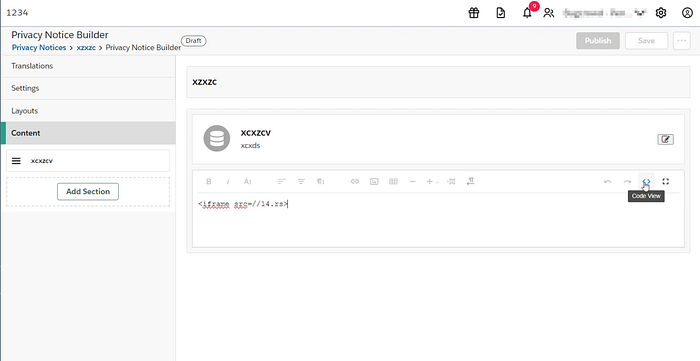The width and height of the screenshot is (700, 361).
Task: Open the users icon in top bar
Action: [549, 13]
